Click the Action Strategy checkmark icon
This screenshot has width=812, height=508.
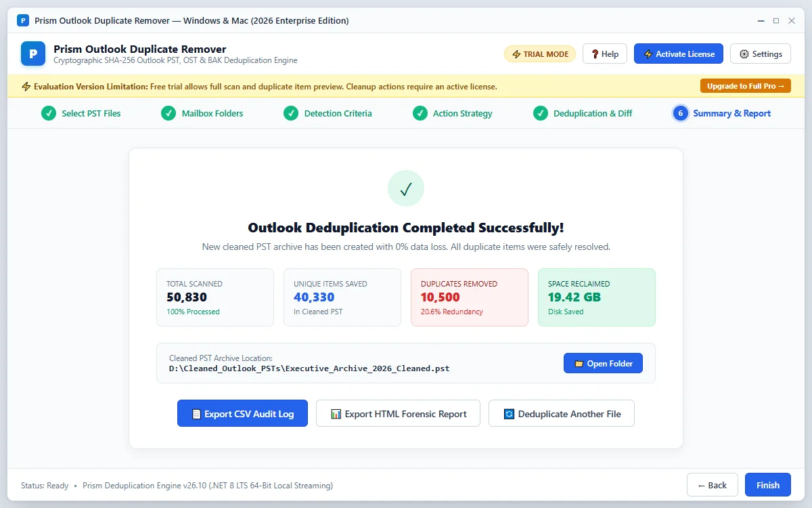pos(420,113)
